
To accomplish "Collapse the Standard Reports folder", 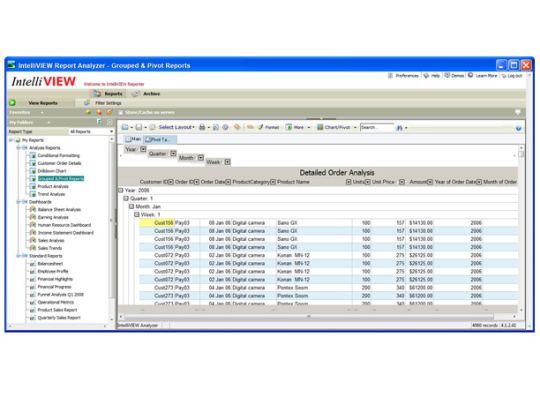I will [19, 256].
